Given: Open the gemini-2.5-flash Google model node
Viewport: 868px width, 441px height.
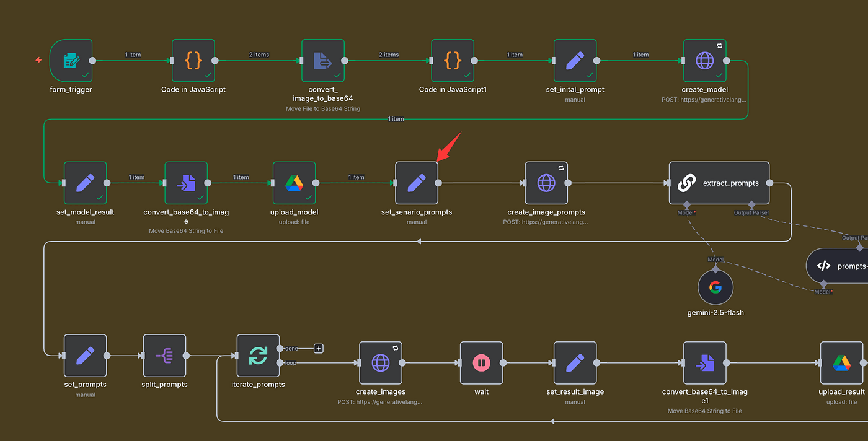Looking at the screenshot, I should (x=715, y=287).
